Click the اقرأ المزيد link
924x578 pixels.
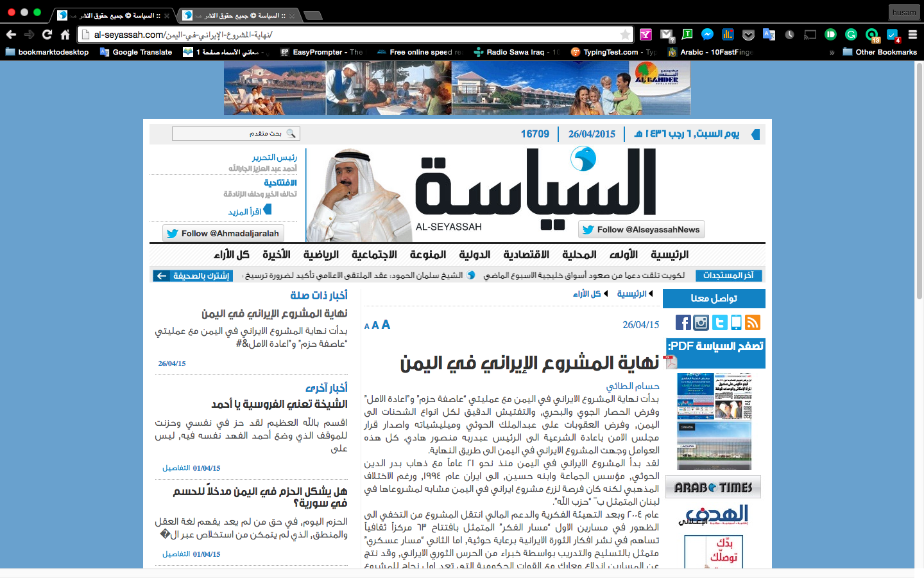tap(244, 211)
